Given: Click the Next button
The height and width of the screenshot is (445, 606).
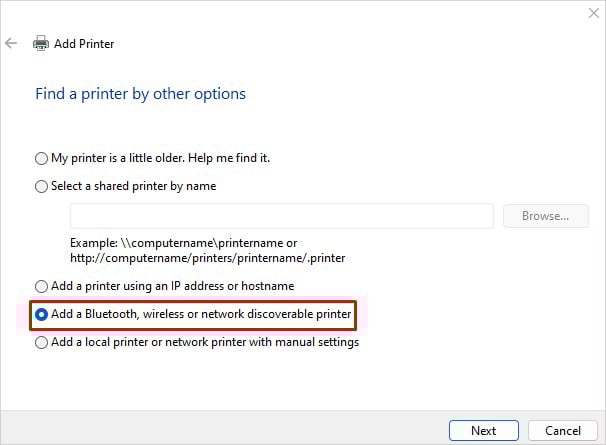Looking at the screenshot, I should 483,430.
